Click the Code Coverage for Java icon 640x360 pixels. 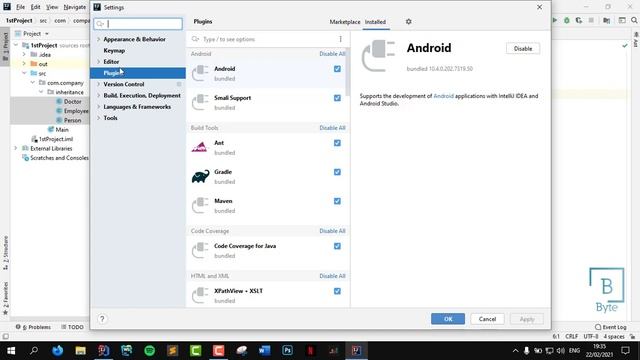point(200,250)
